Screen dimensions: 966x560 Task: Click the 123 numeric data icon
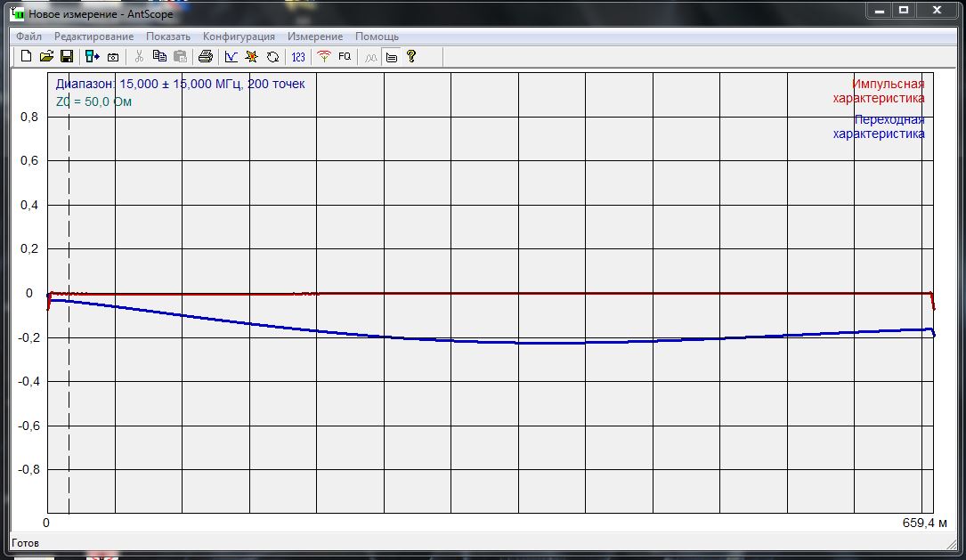[x=298, y=56]
